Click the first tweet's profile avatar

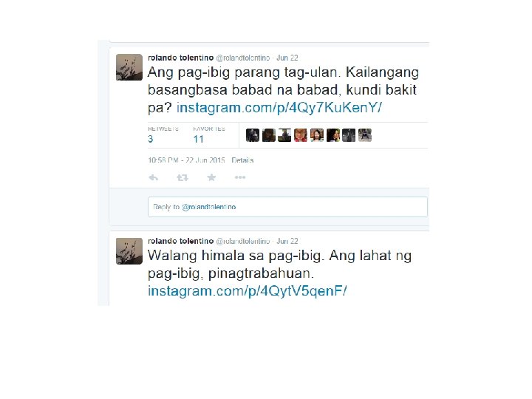click(129, 67)
